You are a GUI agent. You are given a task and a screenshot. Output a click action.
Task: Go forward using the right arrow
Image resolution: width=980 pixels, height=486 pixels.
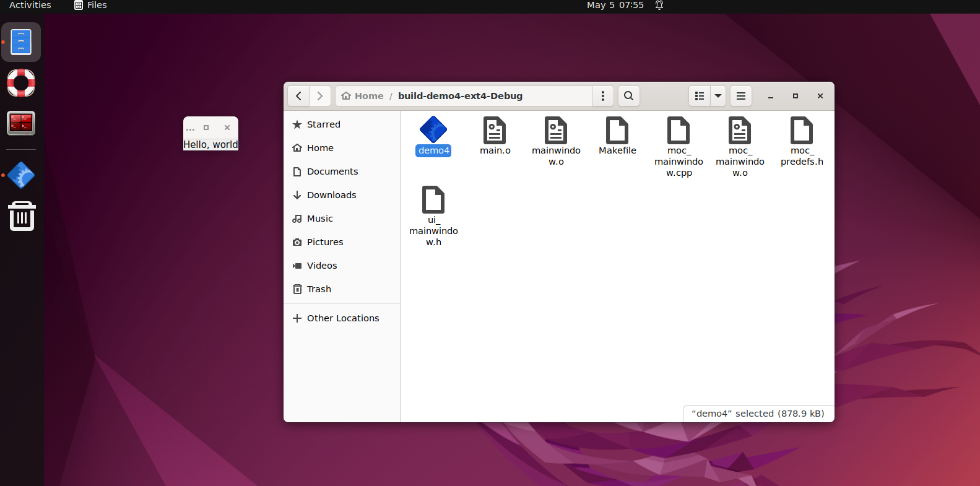tap(319, 96)
